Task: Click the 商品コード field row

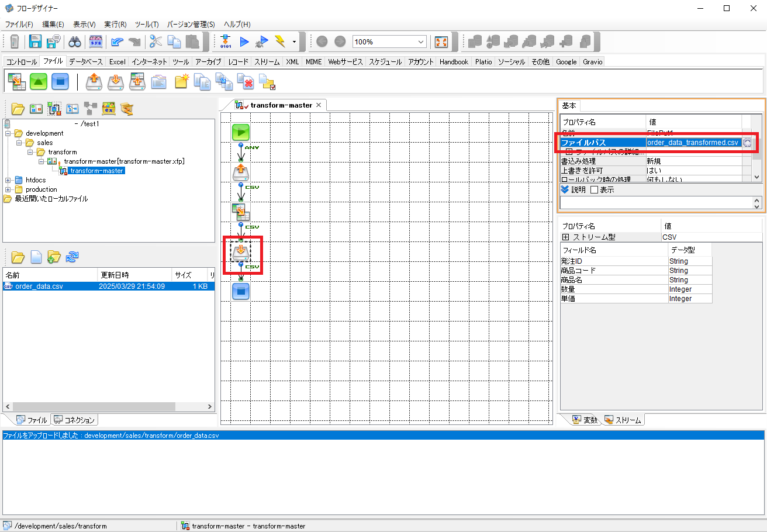Action: tap(636, 271)
